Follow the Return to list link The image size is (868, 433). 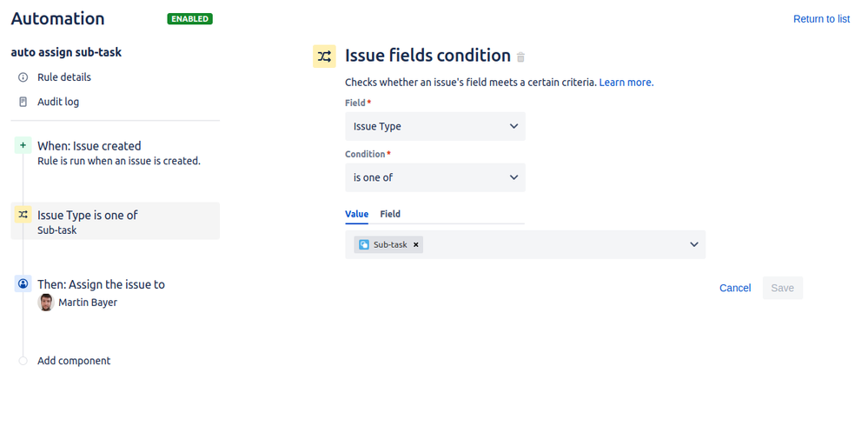(821, 19)
